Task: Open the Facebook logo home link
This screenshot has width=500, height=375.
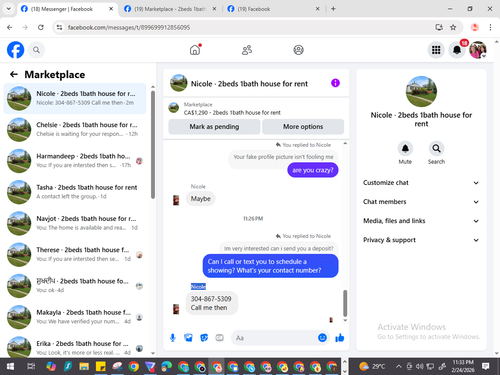Action: click(x=16, y=50)
